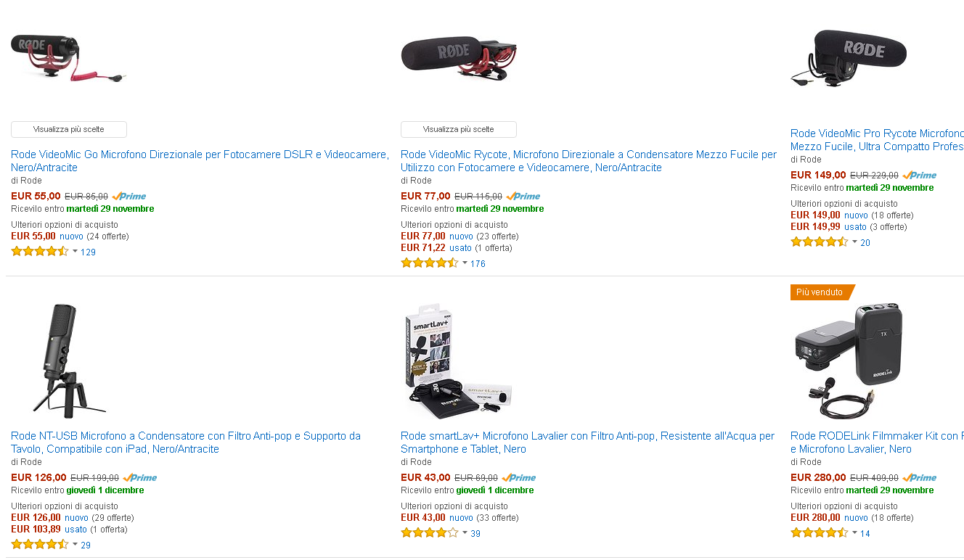The height and width of the screenshot is (560, 964).
Task: Expand rating breakdown arrow for VideoMic Go
Action: tap(75, 251)
